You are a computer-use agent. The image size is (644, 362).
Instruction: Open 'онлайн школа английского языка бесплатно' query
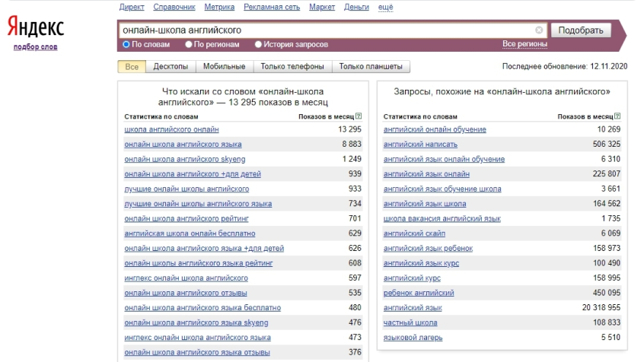(x=202, y=307)
